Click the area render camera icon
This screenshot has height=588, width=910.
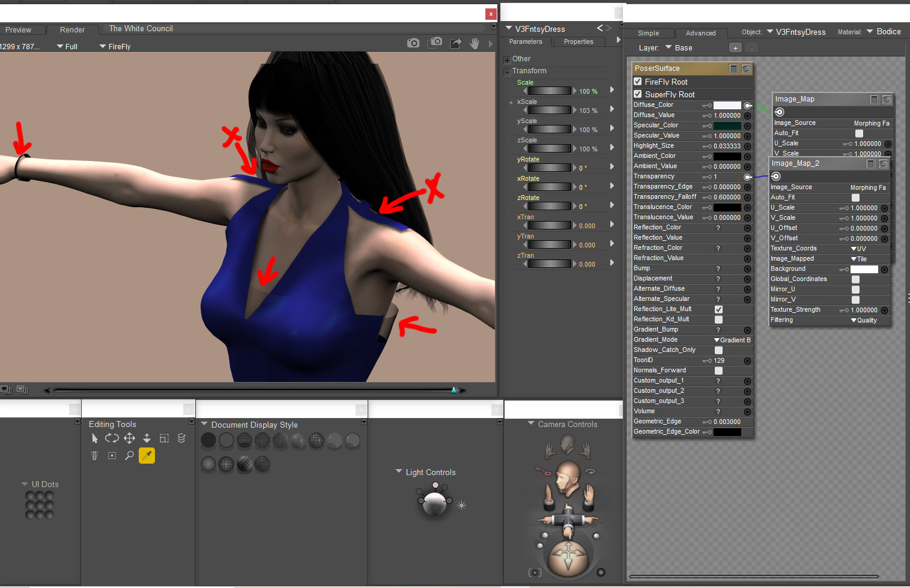[x=435, y=43]
